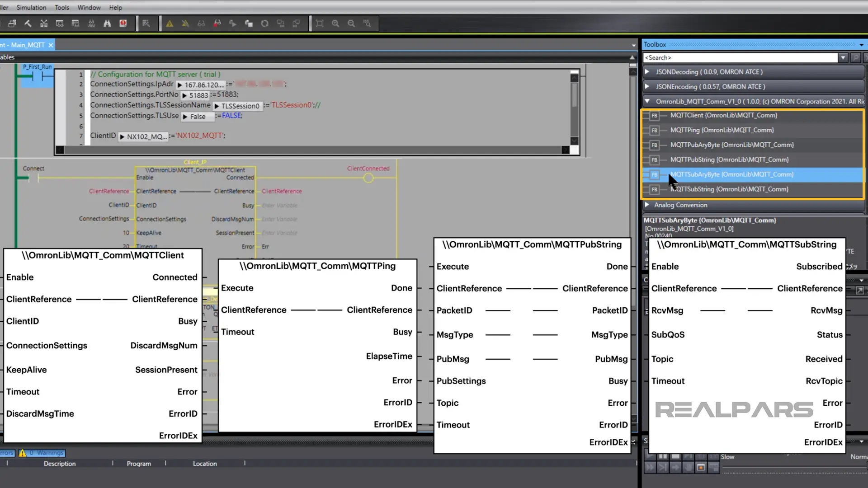Click the hammer build icon in toolbar
868x488 pixels.
tap(28, 23)
